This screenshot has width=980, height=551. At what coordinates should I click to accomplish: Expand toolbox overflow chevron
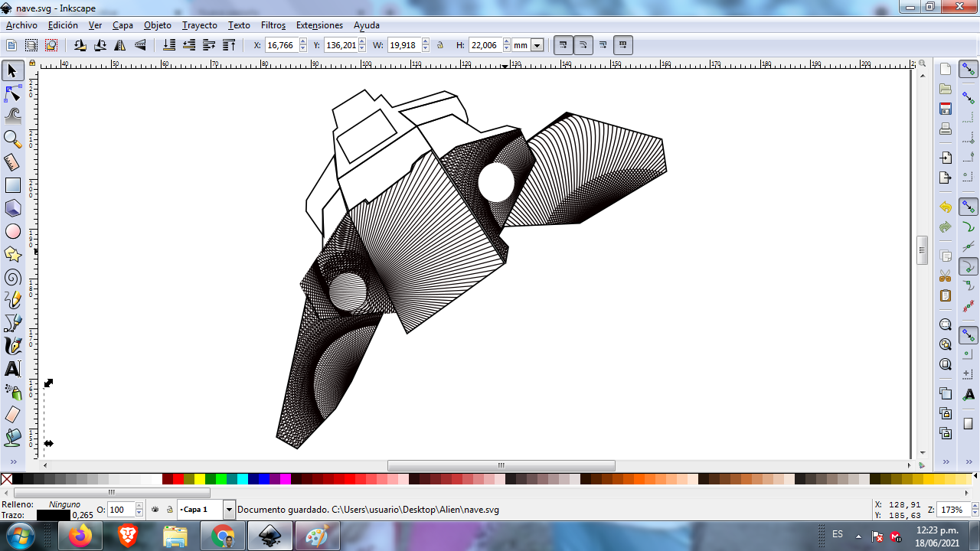13,461
